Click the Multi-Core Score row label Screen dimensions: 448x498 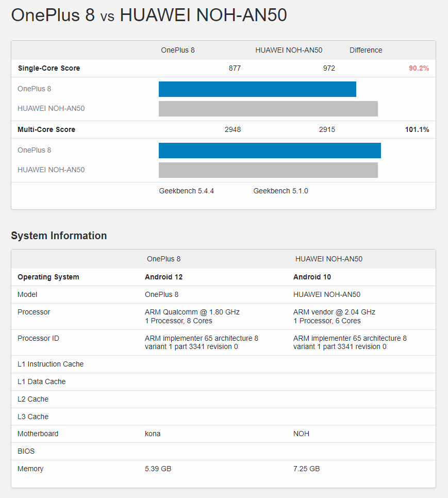[46, 129]
